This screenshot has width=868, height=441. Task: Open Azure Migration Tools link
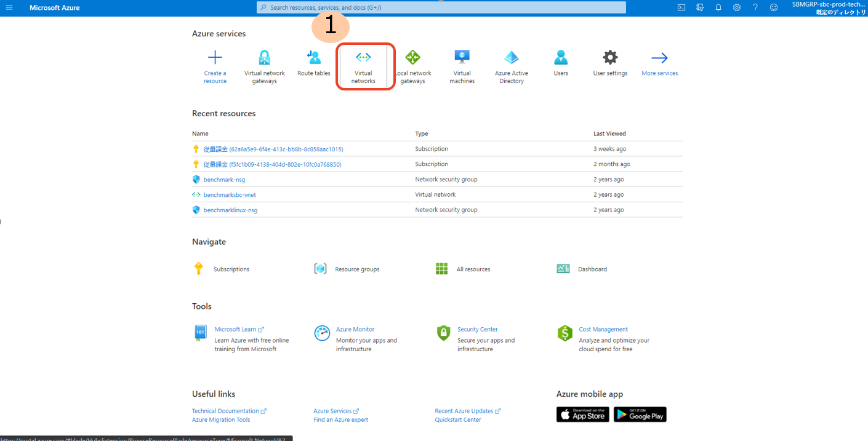tap(221, 419)
